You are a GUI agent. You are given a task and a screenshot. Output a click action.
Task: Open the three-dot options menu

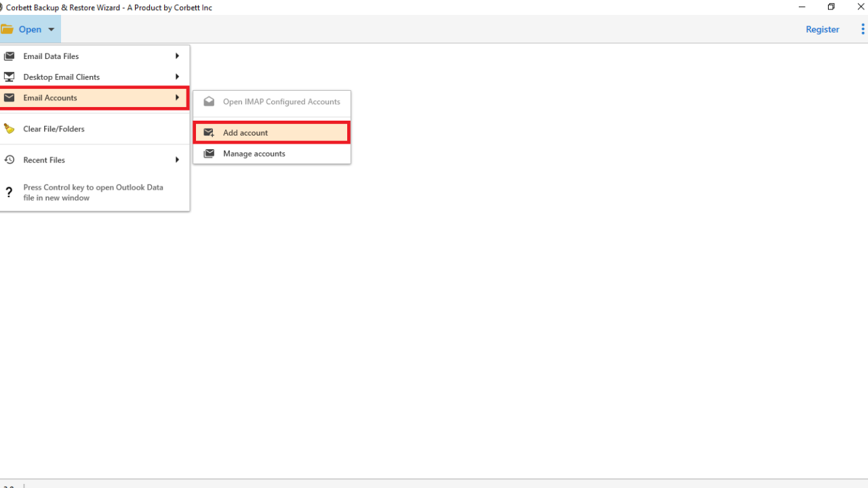pyautogui.click(x=863, y=28)
